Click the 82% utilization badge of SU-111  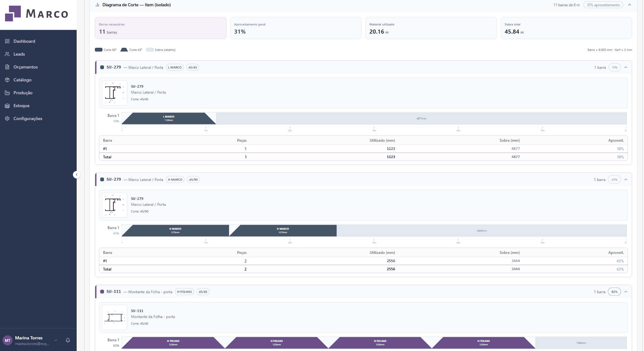614,292
